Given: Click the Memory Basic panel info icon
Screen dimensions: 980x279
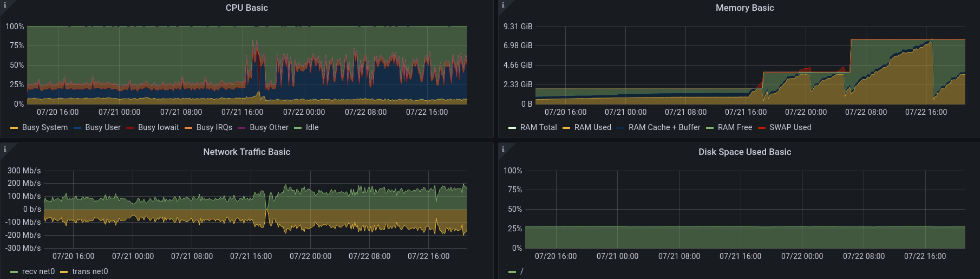Looking at the screenshot, I should click(x=503, y=5).
